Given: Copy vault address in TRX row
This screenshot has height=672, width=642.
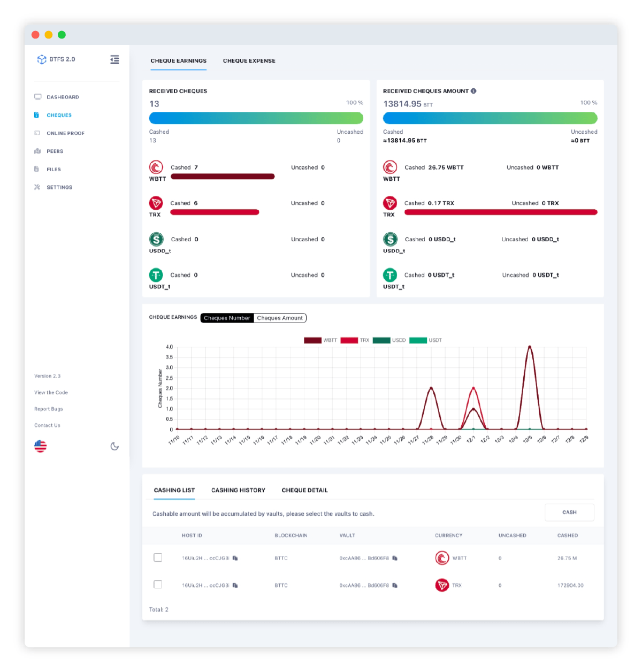Looking at the screenshot, I should click(x=395, y=585).
